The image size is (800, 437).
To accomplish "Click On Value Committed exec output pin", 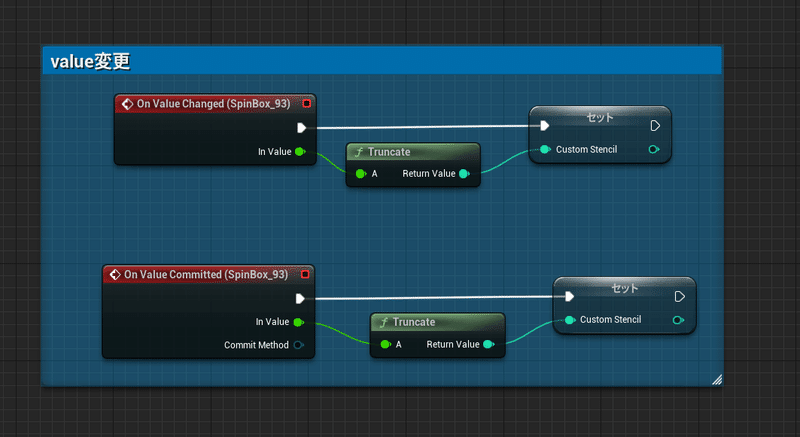I will [x=300, y=298].
